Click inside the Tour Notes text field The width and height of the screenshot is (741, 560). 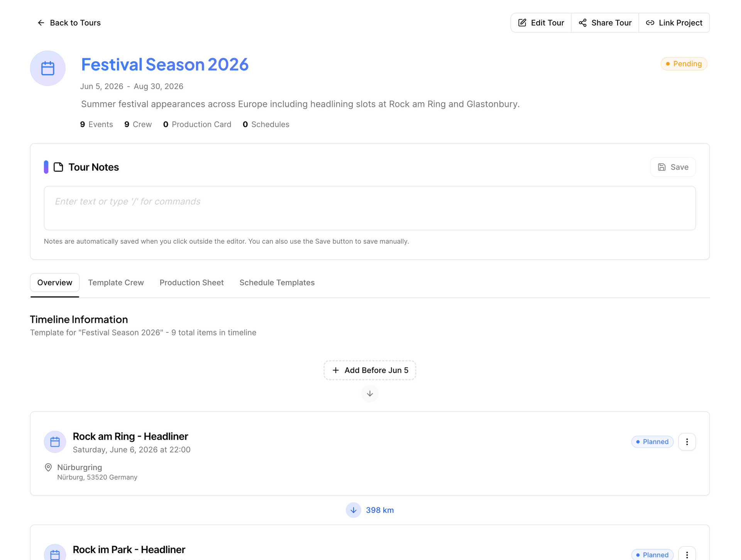[369, 208]
